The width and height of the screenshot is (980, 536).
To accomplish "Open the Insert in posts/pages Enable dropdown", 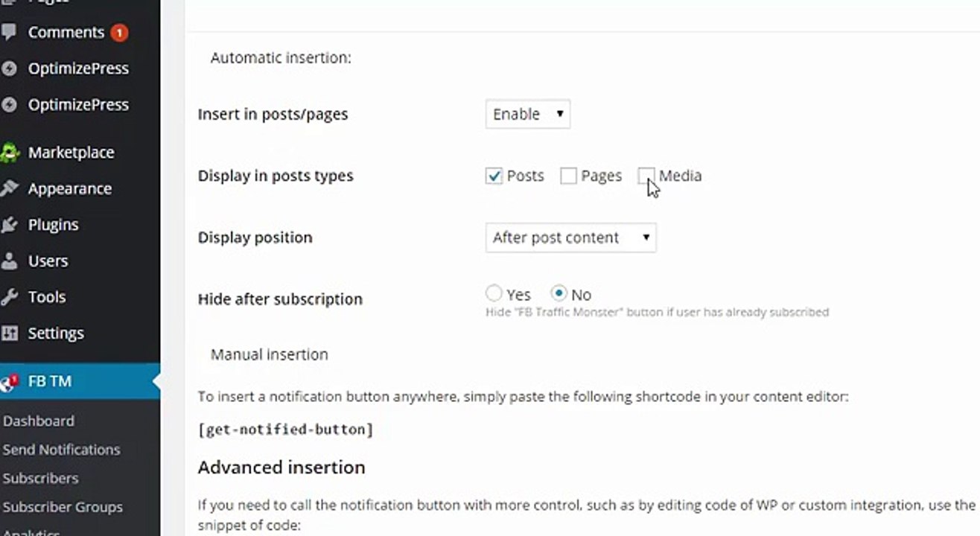I will click(x=527, y=114).
